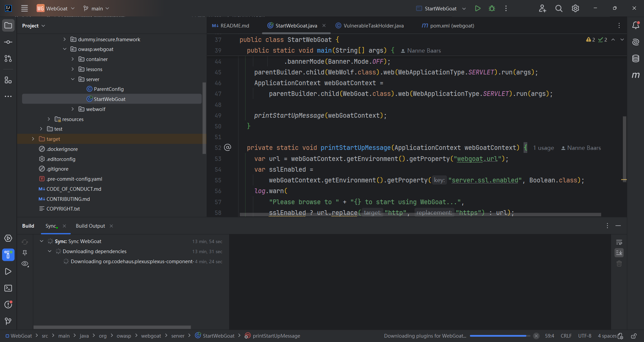Toggle scroll to end in build output
Screen dimensions: 644x342
tap(619, 253)
